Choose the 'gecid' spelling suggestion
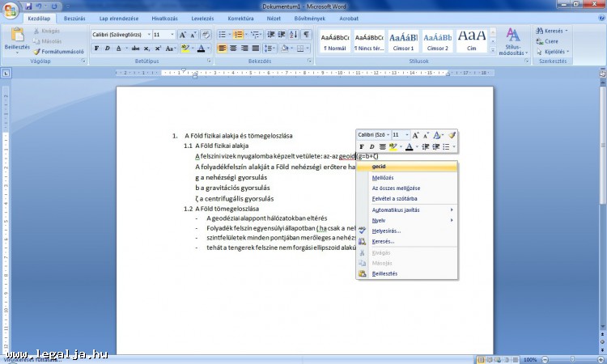 [x=379, y=167]
